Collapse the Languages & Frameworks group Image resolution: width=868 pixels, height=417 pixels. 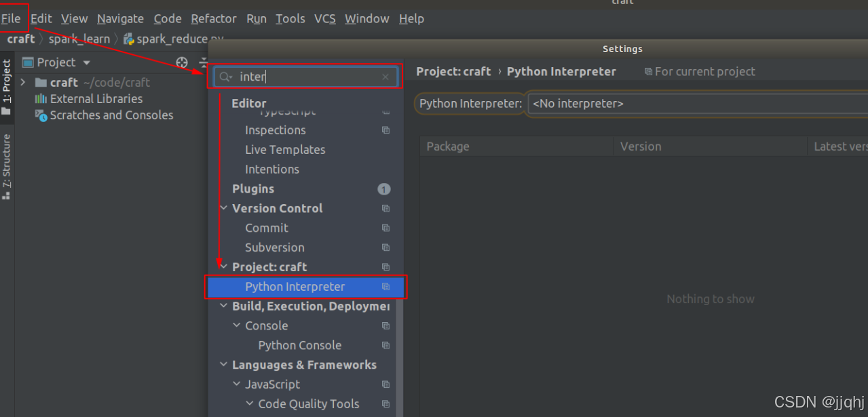pos(224,365)
